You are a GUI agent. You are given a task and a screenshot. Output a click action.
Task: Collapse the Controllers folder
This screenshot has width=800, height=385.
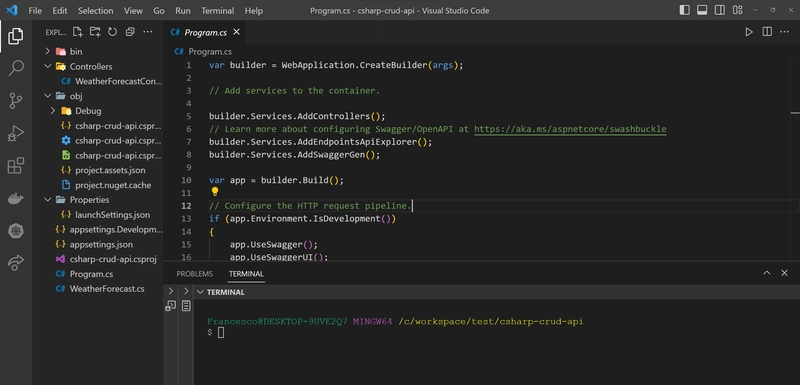coord(47,66)
